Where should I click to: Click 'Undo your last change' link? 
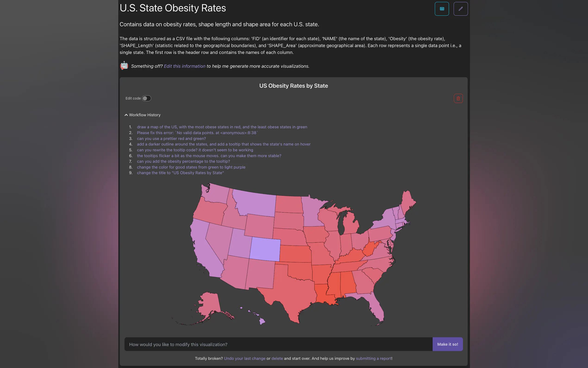(244, 358)
